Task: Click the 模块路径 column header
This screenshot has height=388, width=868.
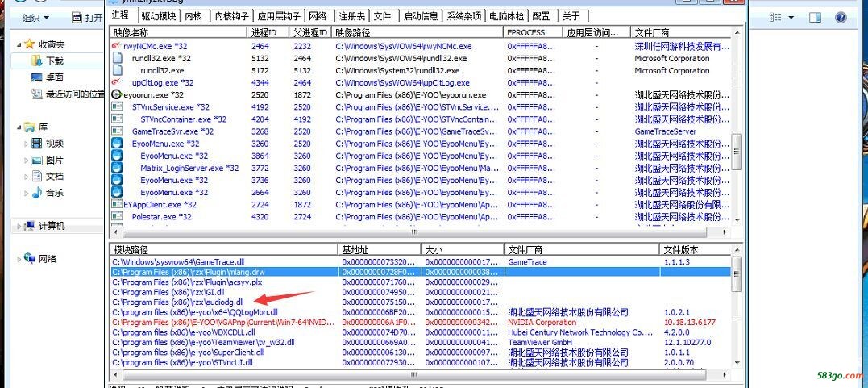Action: [131, 250]
